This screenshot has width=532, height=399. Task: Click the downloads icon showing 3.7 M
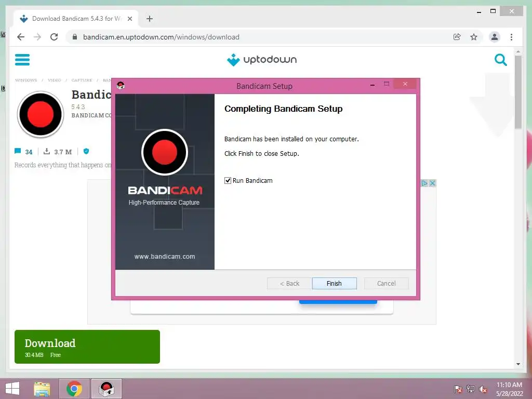click(47, 151)
